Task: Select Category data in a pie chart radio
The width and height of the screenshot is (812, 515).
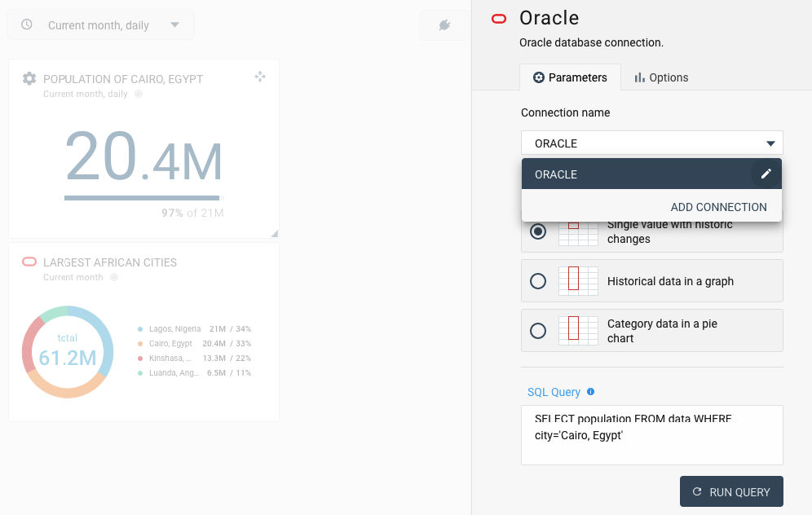Action: [x=538, y=331]
